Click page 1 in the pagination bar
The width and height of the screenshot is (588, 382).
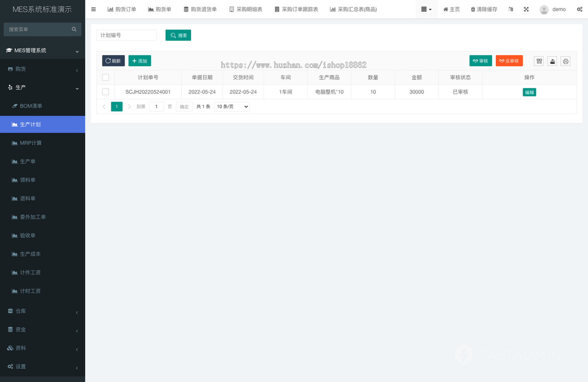(x=117, y=106)
